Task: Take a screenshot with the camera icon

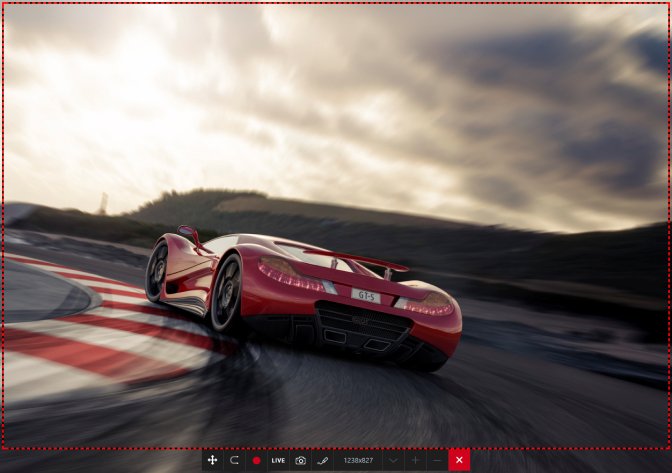Action: click(x=300, y=460)
